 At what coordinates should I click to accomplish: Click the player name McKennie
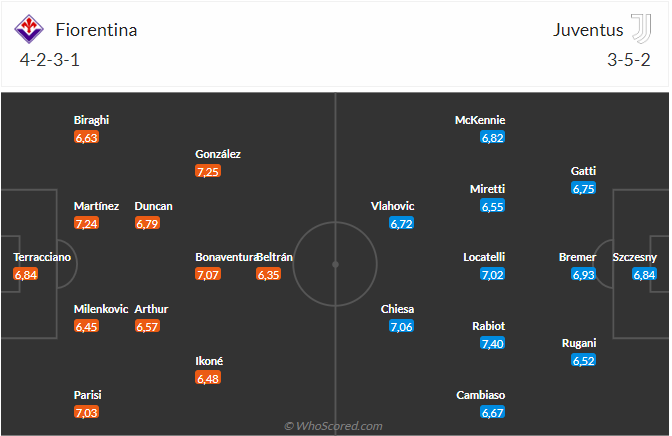pyautogui.click(x=480, y=120)
